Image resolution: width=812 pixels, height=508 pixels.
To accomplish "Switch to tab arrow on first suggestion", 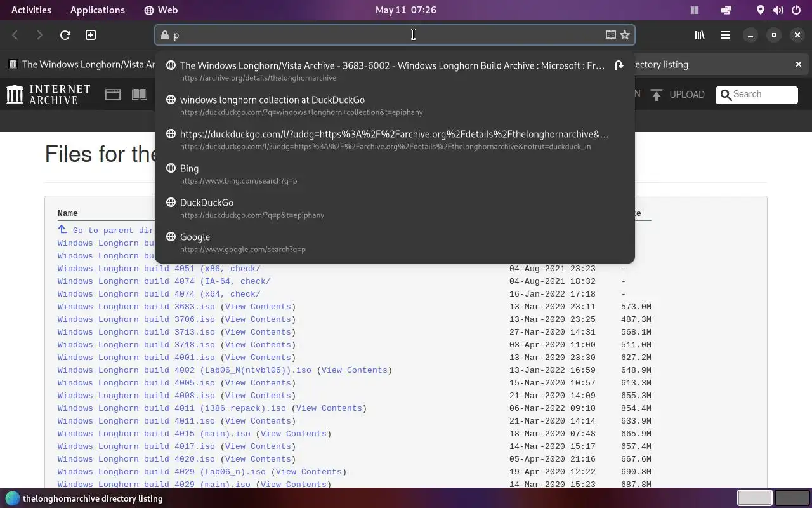I will (x=619, y=65).
